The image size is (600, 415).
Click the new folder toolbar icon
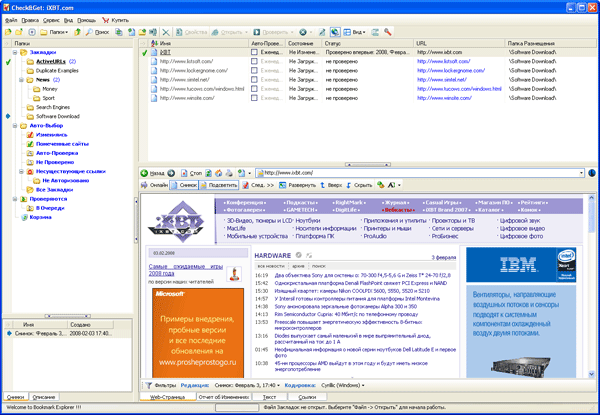point(19,32)
